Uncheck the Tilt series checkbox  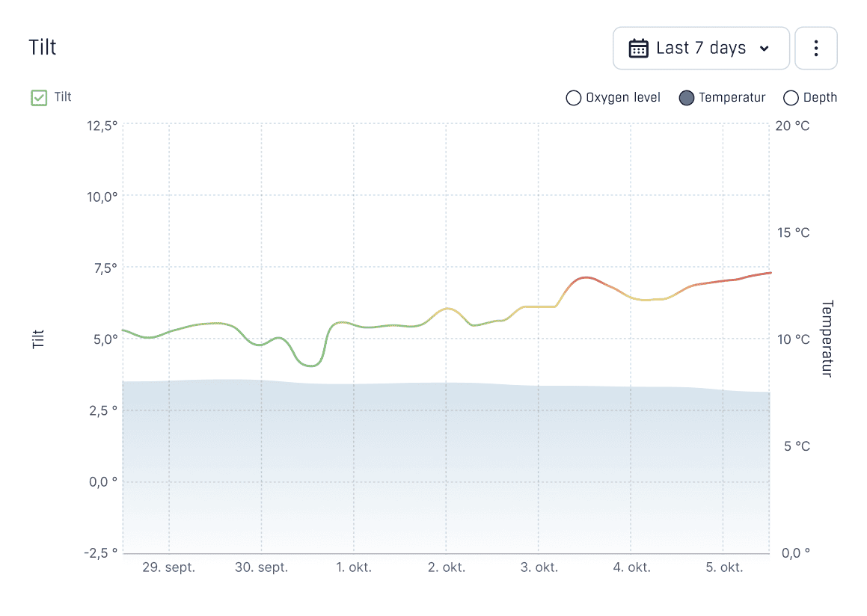tap(39, 97)
